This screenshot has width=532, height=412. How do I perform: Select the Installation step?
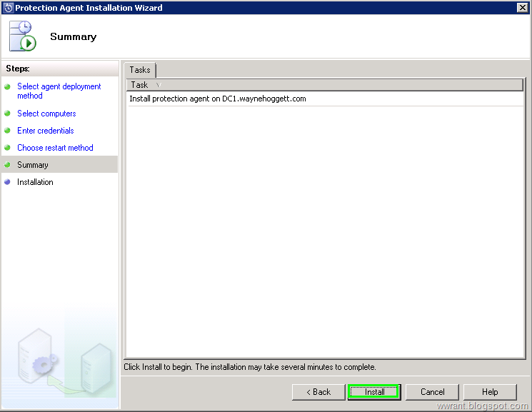pos(35,182)
